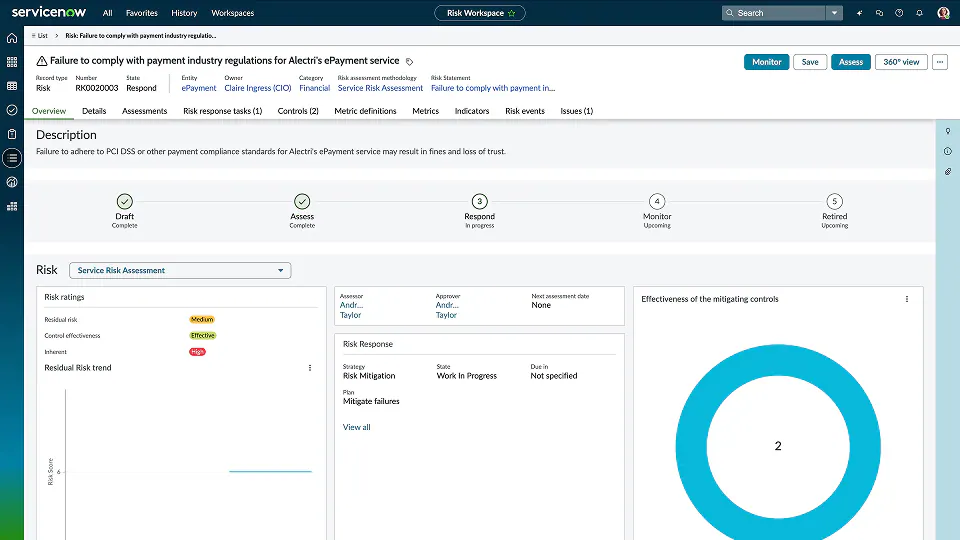Click the sparkle assist icon in header
This screenshot has height=540, width=960.
point(860,13)
